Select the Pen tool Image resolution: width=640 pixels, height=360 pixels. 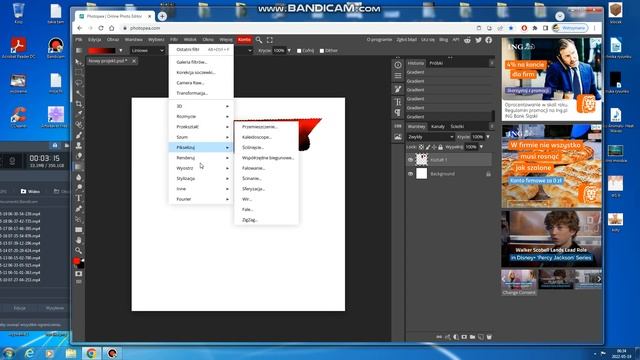[x=79, y=209]
